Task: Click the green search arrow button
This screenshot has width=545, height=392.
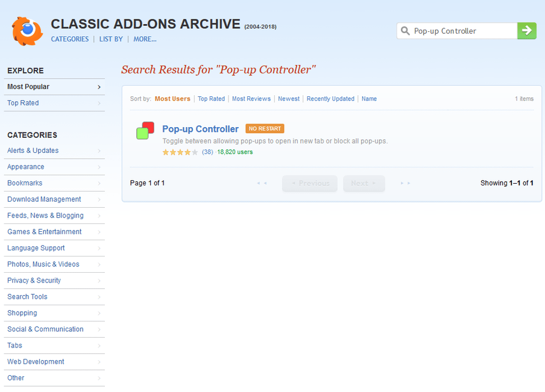Action: 527,31
